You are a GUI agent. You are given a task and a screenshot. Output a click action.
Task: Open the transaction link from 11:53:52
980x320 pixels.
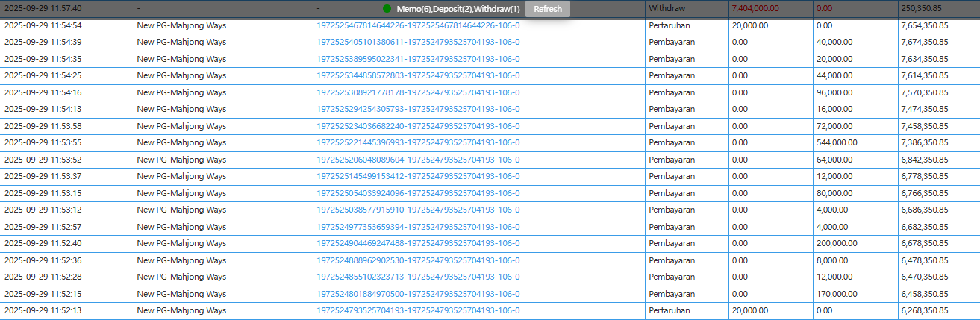pos(418,160)
